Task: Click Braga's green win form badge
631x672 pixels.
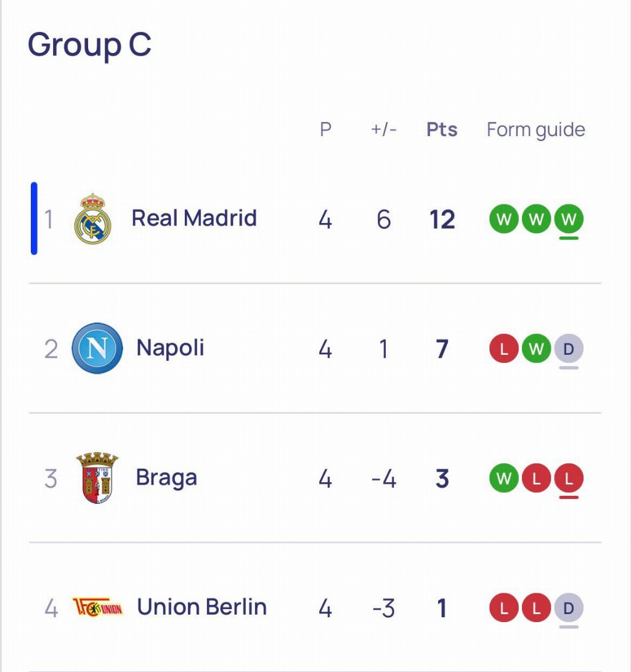Action: (504, 479)
